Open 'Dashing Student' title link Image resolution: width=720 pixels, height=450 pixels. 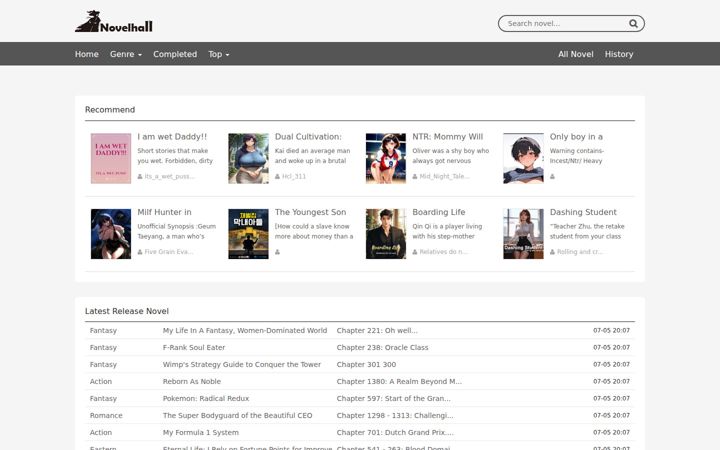[583, 212]
